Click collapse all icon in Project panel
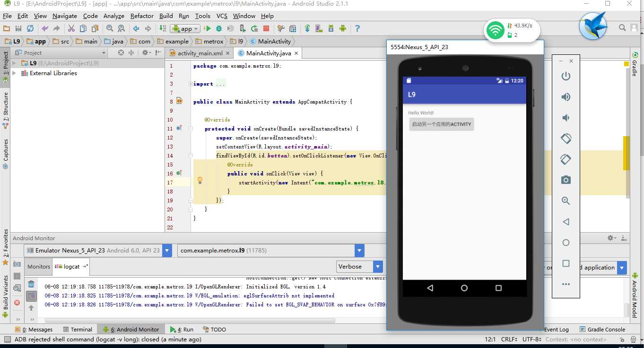Screen dimensions: 644x348 131,52
